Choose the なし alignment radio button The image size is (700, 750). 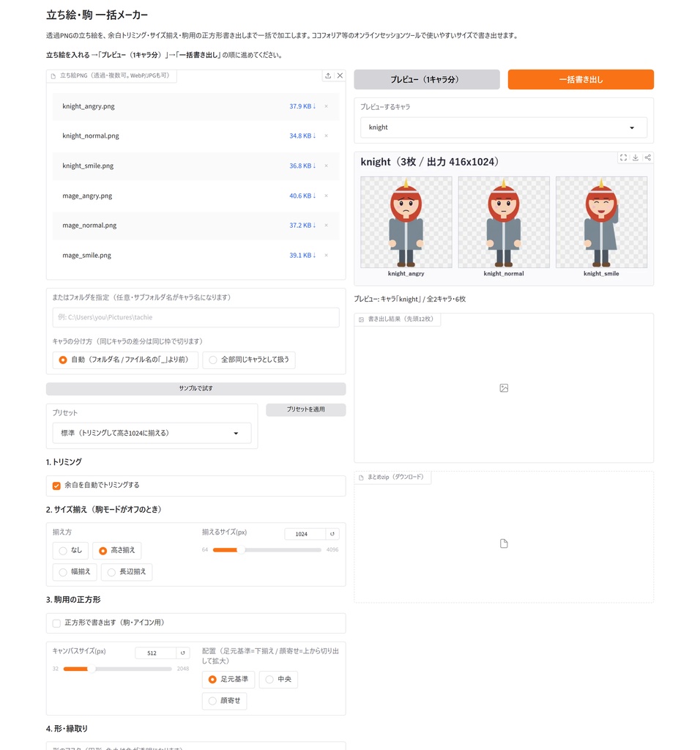click(x=70, y=551)
